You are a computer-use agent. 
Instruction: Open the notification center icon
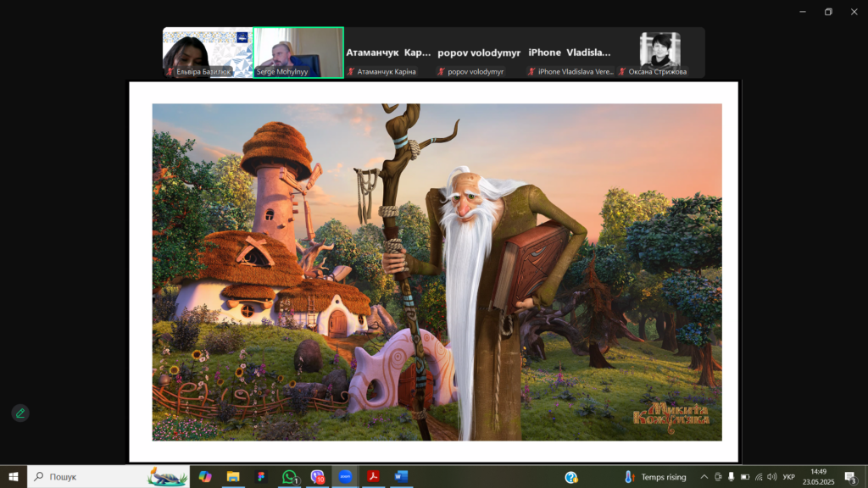[x=851, y=477]
